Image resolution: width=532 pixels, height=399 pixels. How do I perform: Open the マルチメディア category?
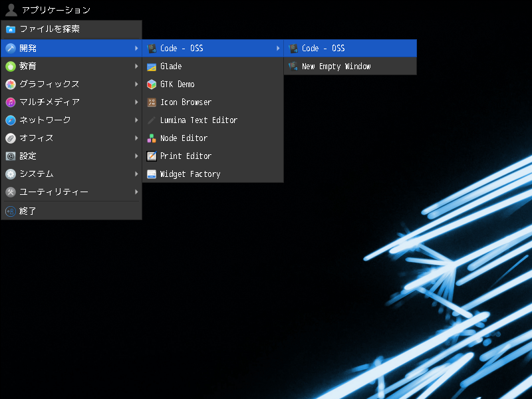tap(71, 102)
